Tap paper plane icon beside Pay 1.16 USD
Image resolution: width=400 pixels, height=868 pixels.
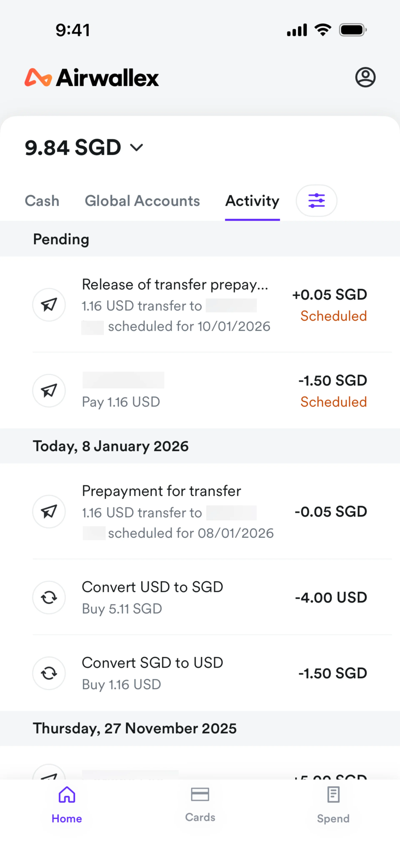pos(49,391)
